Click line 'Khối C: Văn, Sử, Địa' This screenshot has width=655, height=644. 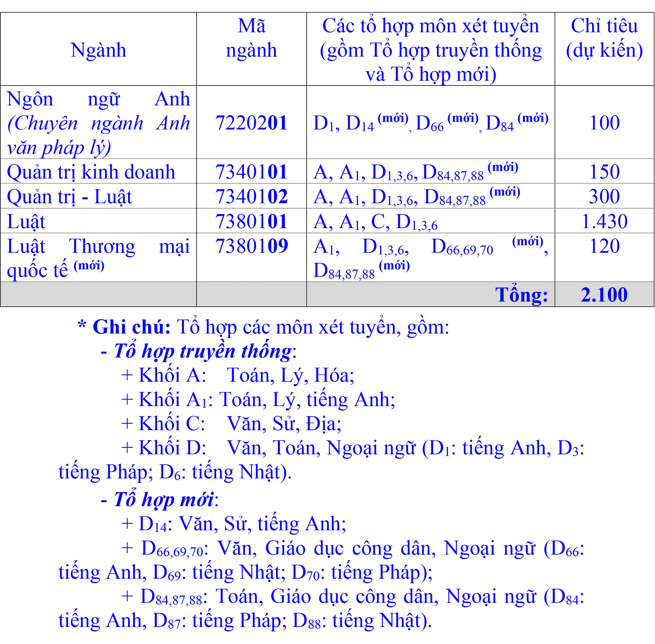(231, 424)
